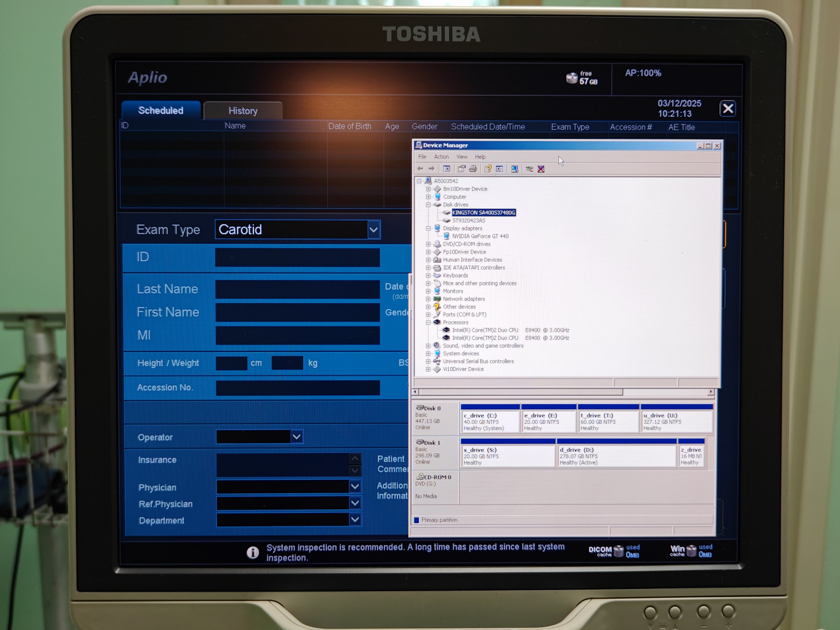Click the Back arrow in Device Manager toolbar
Image resolution: width=840 pixels, height=630 pixels.
[422, 169]
